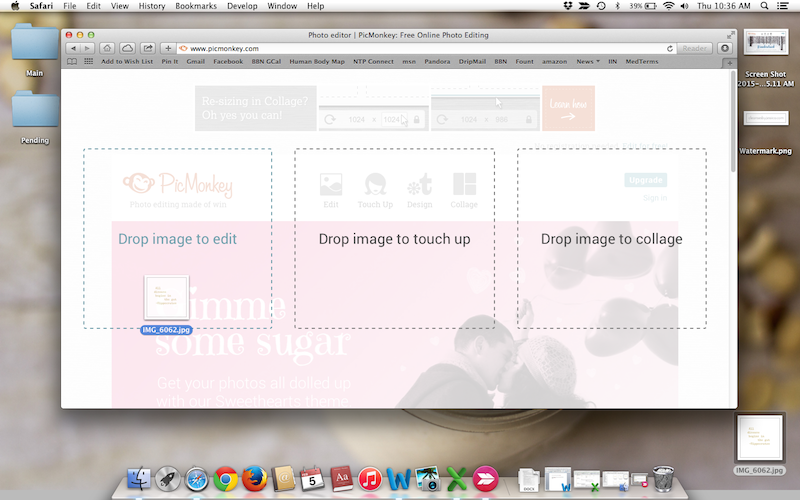Open the Wi-Fi status menu
The width and height of the screenshot is (800, 500).
coord(668,6)
